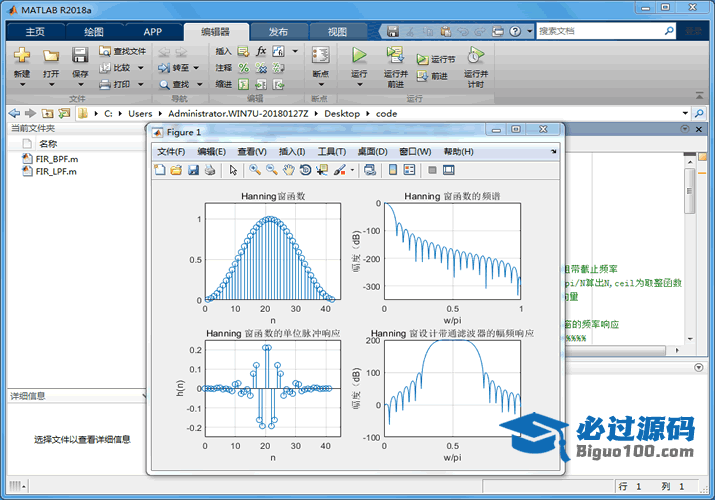
Task: Open Figure 1 Edit (编辑) menu
Action: (212, 151)
